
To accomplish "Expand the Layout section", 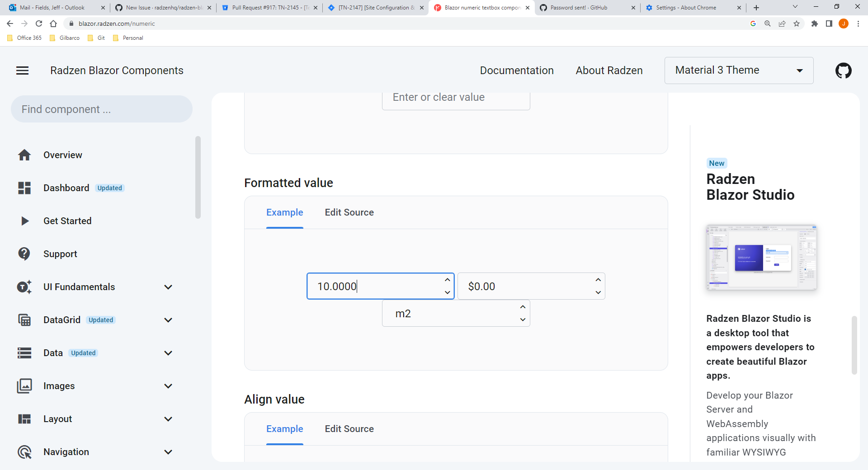I will pos(168,419).
